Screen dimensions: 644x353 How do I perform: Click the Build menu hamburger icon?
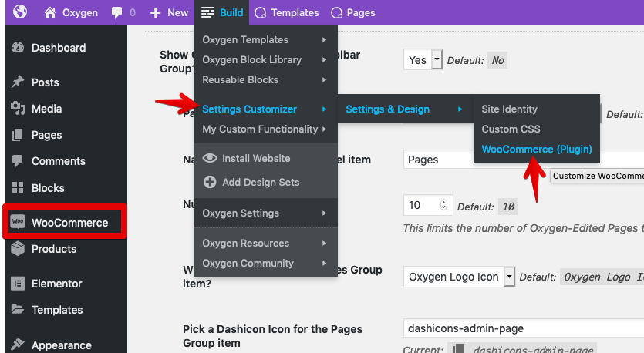point(207,13)
